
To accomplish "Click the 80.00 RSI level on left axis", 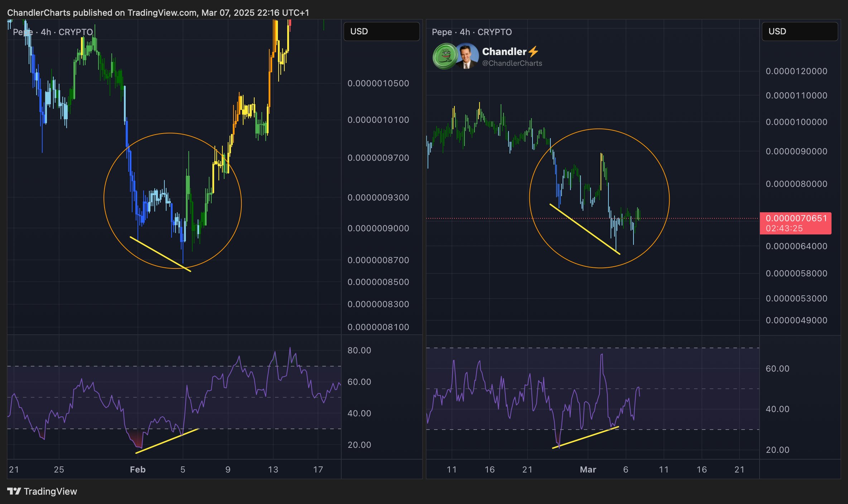I will [359, 350].
